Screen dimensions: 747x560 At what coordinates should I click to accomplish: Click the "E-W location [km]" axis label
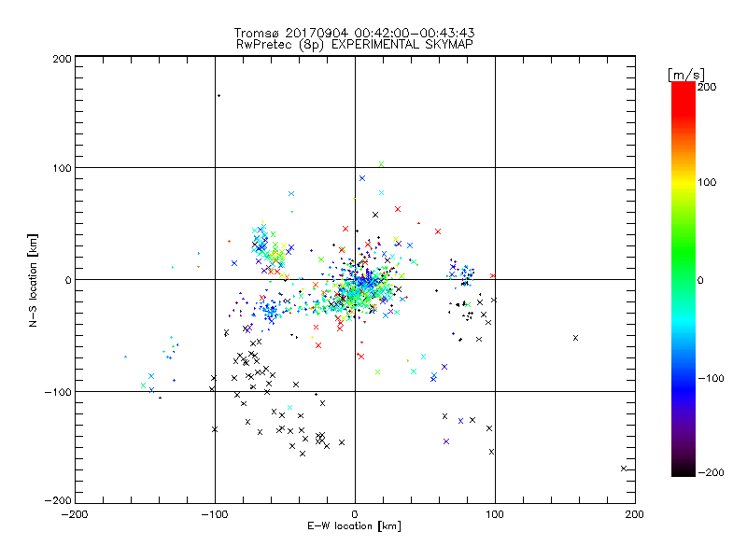click(x=354, y=526)
